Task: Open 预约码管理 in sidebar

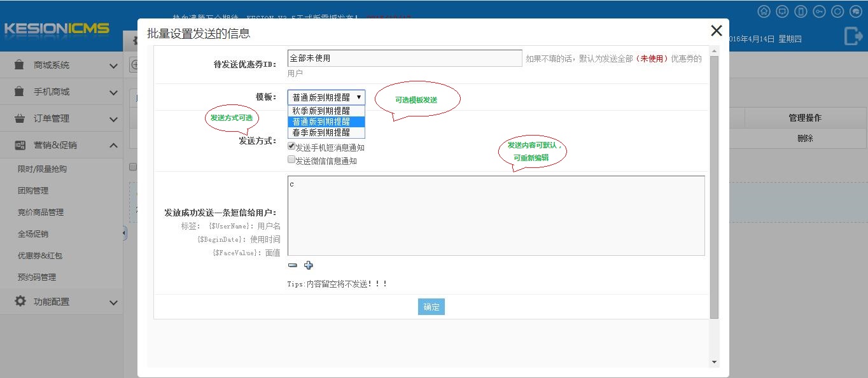Action: click(x=37, y=277)
